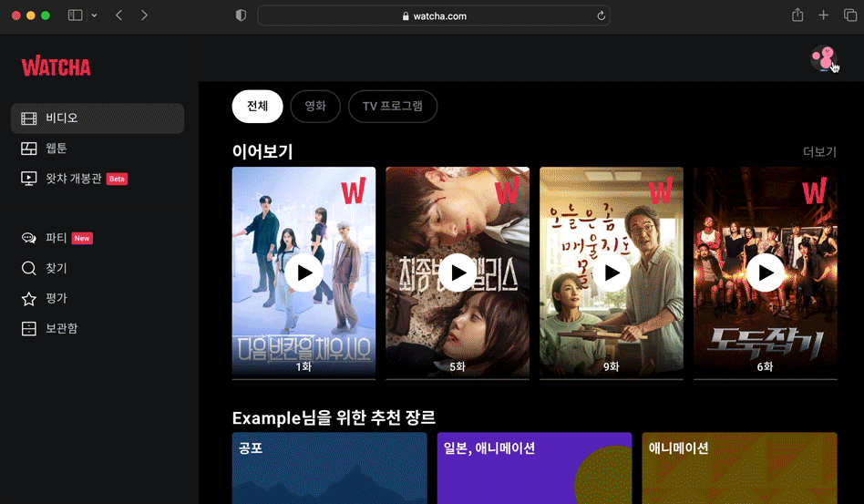Screen dimensions: 864x504
Task: Click the Safari sidebar toggle icon
Action: 75,15
